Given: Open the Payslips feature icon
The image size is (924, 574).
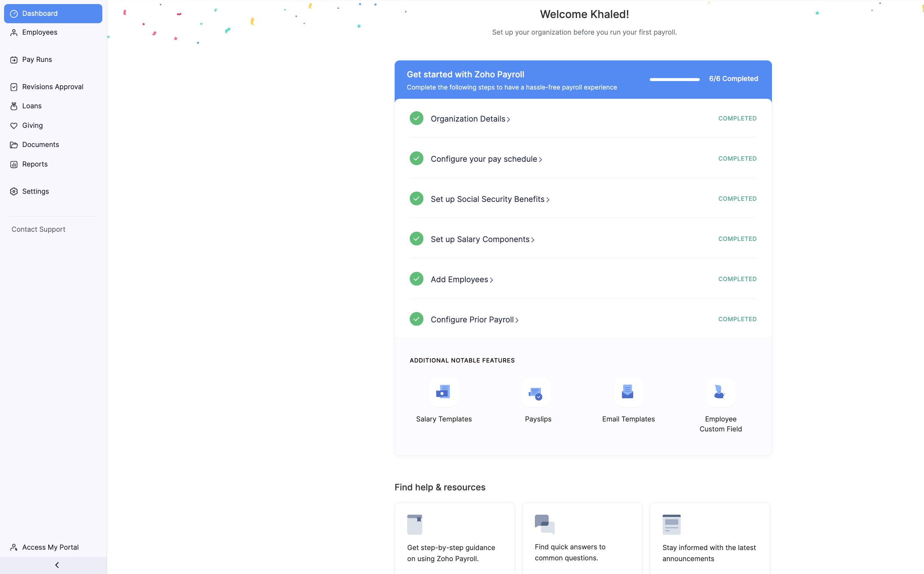Looking at the screenshot, I should (536, 392).
